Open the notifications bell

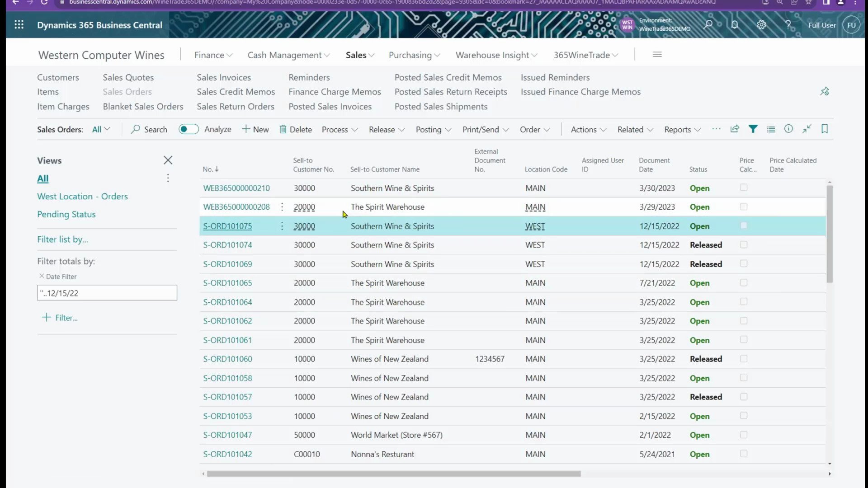click(735, 24)
